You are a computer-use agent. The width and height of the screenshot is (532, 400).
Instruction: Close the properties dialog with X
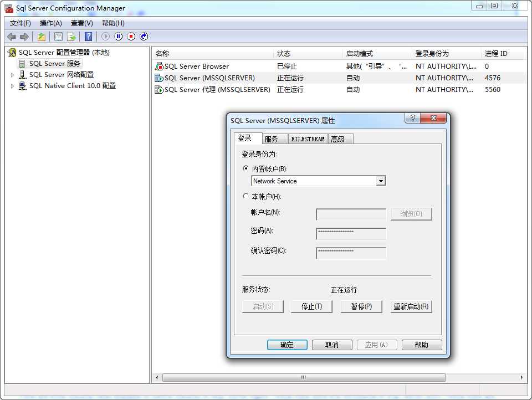pos(433,118)
